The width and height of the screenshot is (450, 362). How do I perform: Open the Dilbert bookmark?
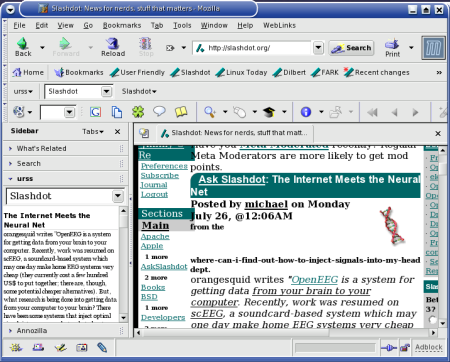point(289,73)
